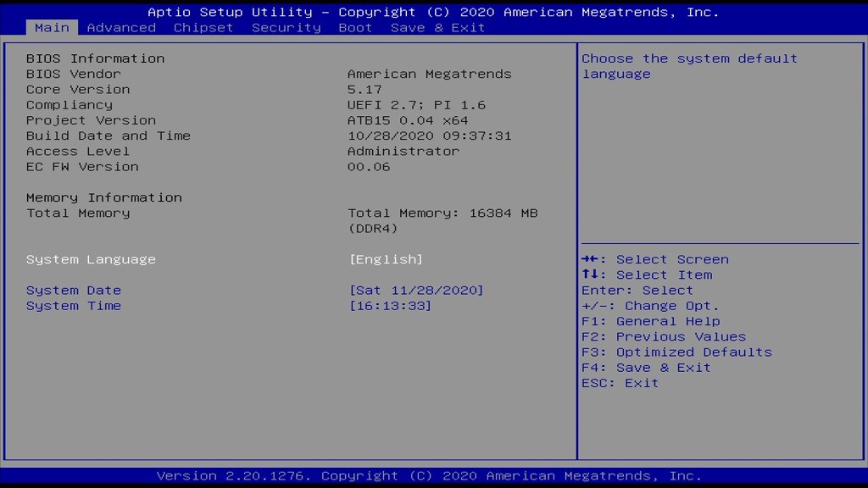This screenshot has width=868, height=488.
Task: Click the F1: General Help hint
Action: pos(651,321)
